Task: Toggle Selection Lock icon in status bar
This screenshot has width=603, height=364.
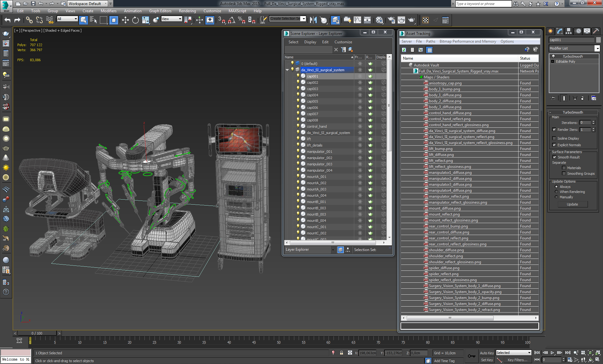Action: click(x=341, y=353)
